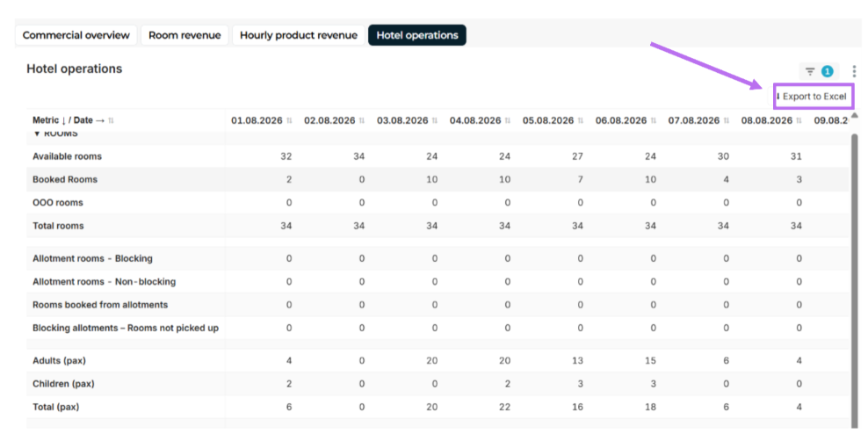The height and width of the screenshot is (441, 868).
Task: Select the OOO rooms row label
Action: tap(58, 203)
